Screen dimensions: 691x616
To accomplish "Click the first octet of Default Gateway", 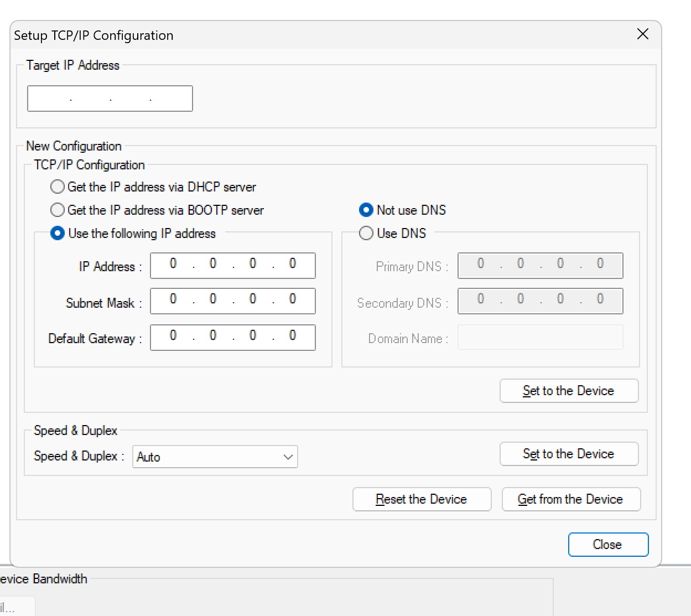I will [x=173, y=336].
